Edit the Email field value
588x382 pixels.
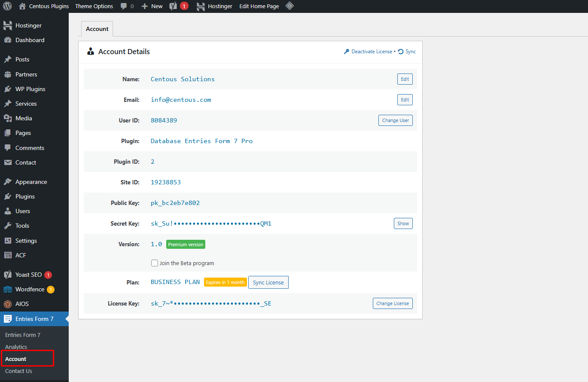pos(405,100)
